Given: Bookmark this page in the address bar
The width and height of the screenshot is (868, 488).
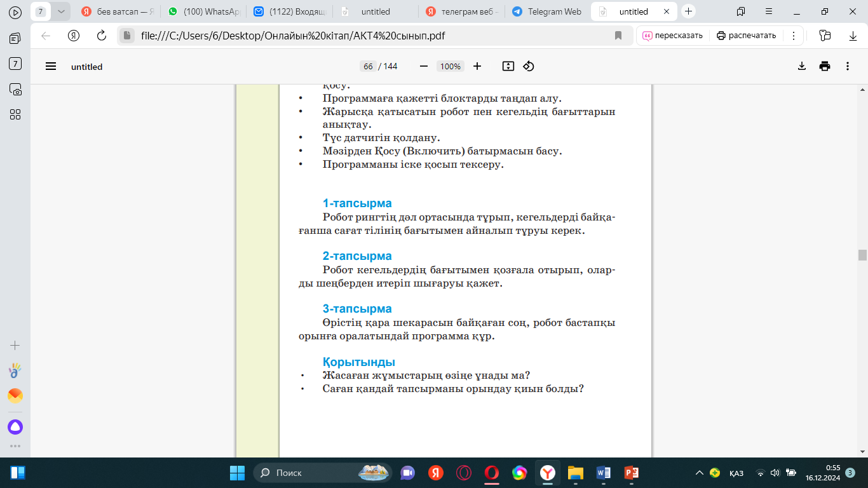Looking at the screenshot, I should (618, 36).
